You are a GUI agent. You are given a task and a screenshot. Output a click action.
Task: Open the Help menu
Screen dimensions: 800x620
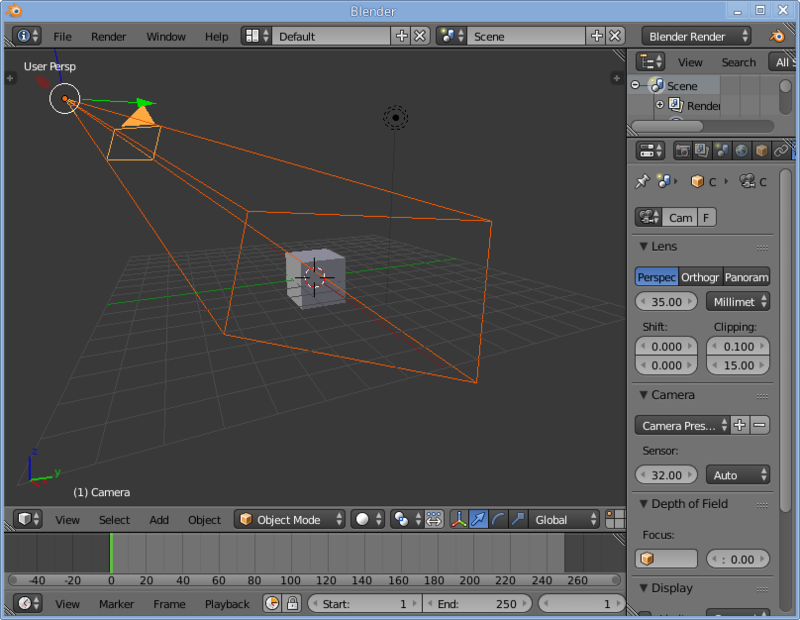tap(216, 37)
